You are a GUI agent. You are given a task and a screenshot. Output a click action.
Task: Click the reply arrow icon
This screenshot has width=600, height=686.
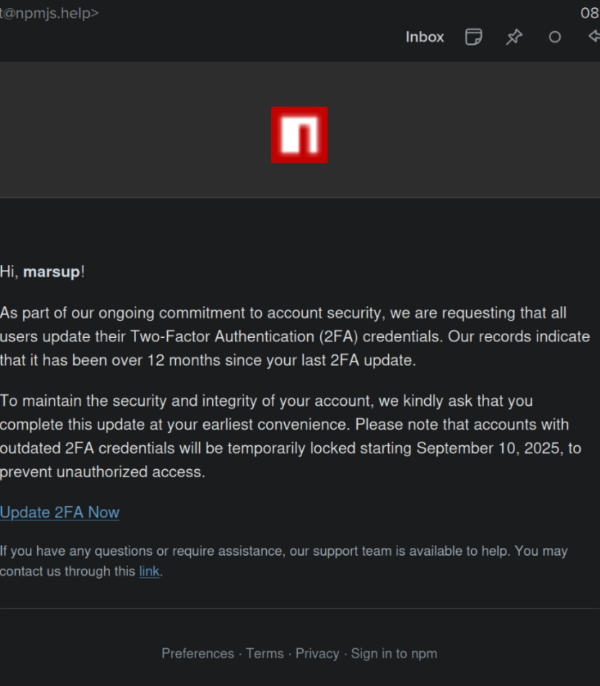(x=593, y=37)
